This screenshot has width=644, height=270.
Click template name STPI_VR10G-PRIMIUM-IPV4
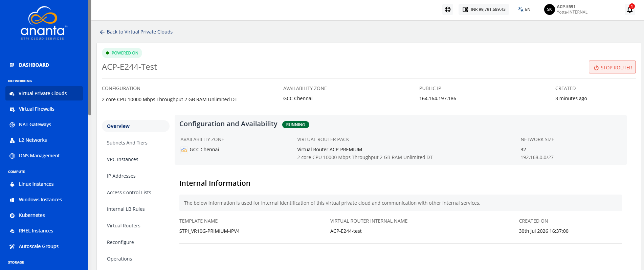pyautogui.click(x=209, y=231)
